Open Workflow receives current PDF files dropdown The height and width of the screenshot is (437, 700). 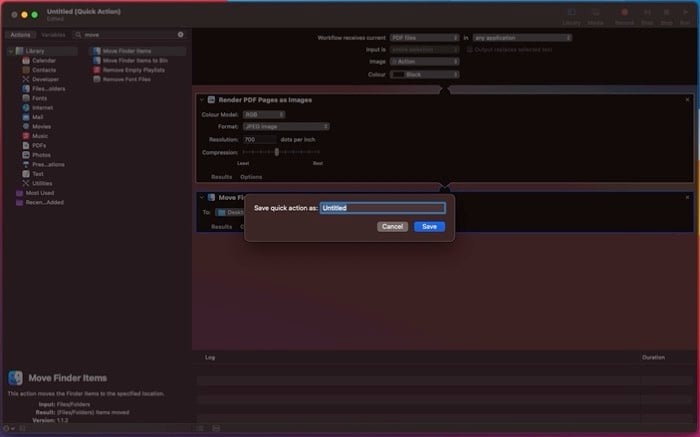[x=424, y=38]
